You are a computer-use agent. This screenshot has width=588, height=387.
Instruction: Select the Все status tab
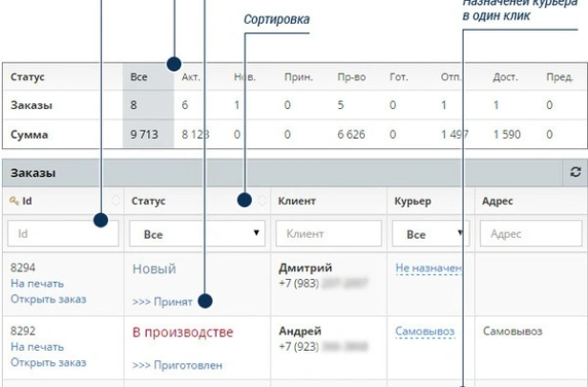139,76
